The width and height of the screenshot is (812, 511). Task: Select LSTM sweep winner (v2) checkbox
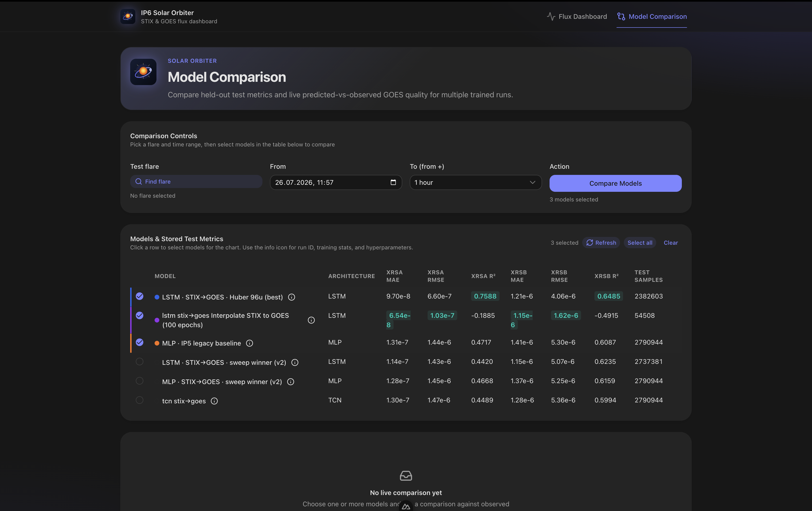(x=140, y=362)
